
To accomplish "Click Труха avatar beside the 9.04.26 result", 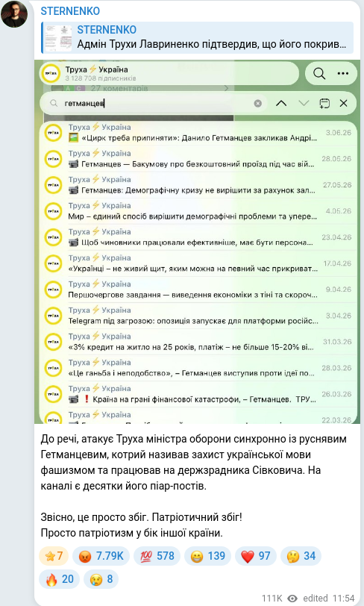I will [53, 290].
